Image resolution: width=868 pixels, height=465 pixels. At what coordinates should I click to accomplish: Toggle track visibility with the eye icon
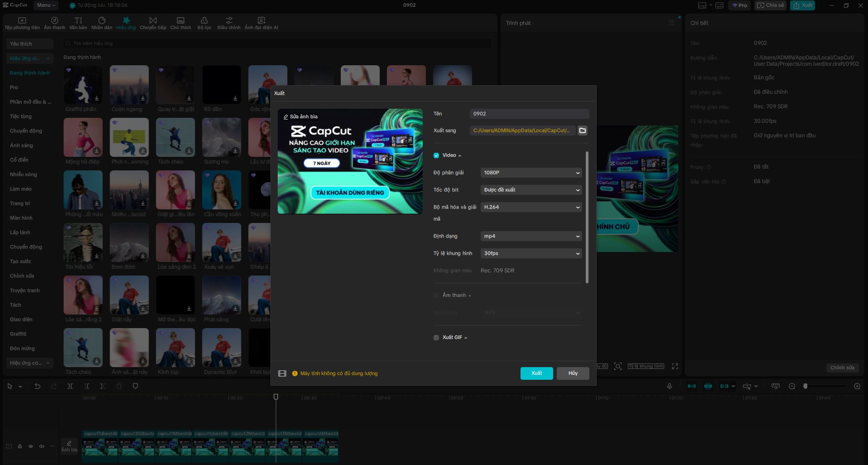click(31, 446)
